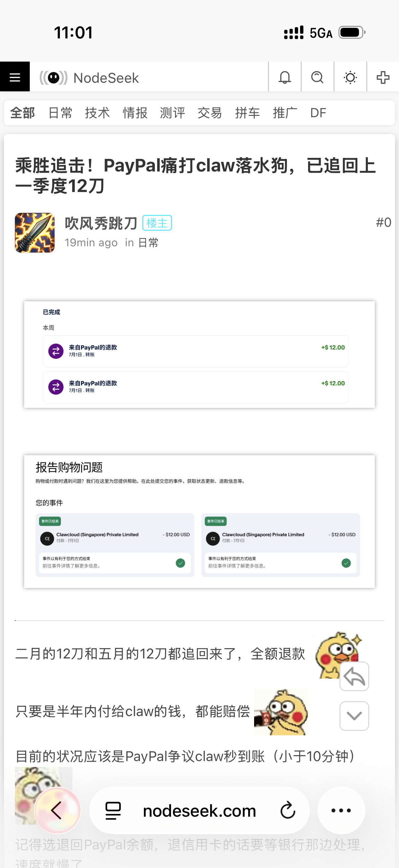Open browser three-dots more menu
The width and height of the screenshot is (399, 868).
[x=341, y=810]
